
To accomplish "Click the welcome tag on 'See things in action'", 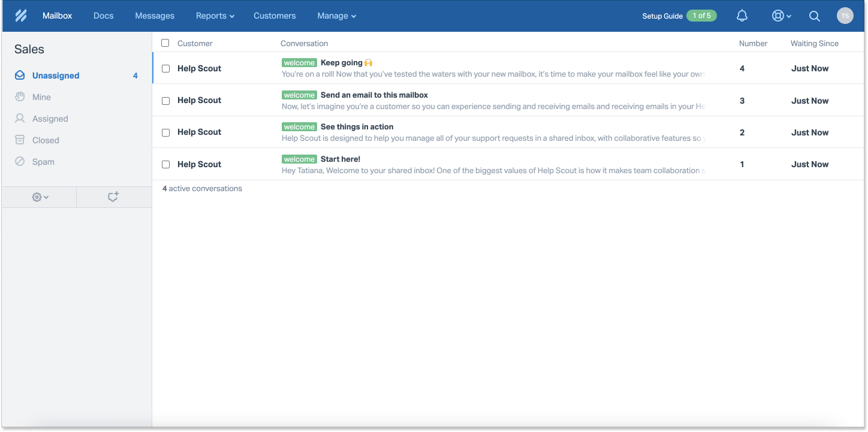I will pyautogui.click(x=299, y=127).
